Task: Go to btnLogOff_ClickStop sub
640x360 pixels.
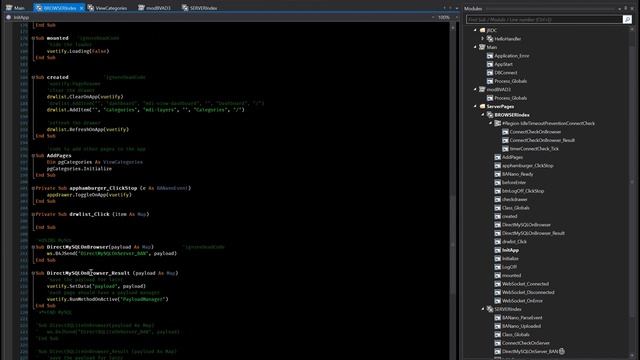Action: [x=523, y=191]
